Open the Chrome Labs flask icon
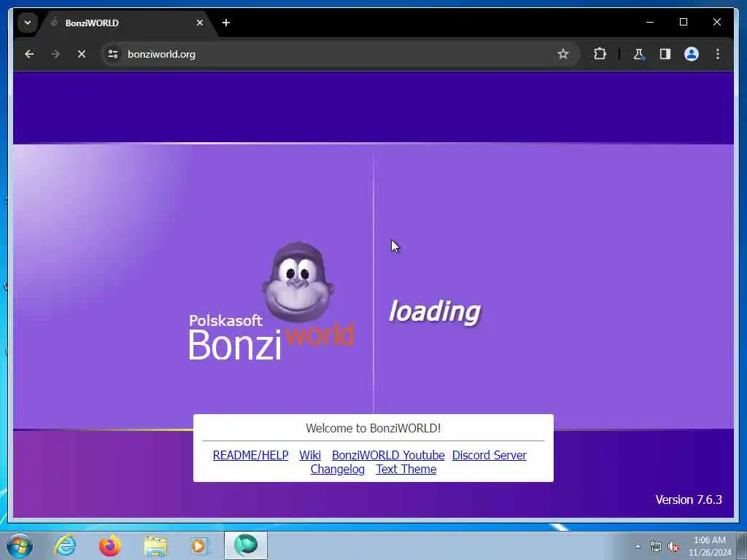 pyautogui.click(x=638, y=54)
